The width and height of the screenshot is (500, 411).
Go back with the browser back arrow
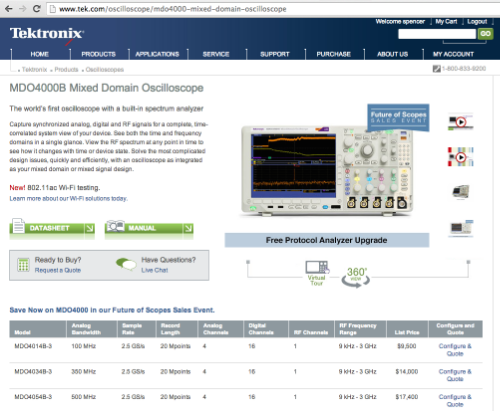coord(9,9)
